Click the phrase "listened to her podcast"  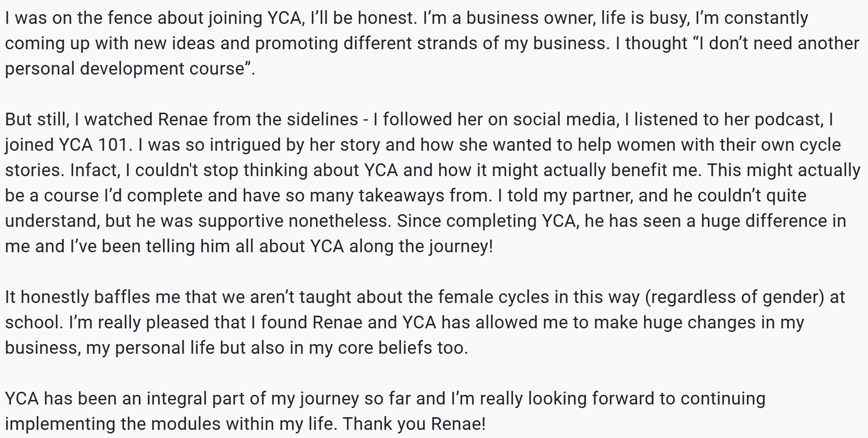coord(728,120)
